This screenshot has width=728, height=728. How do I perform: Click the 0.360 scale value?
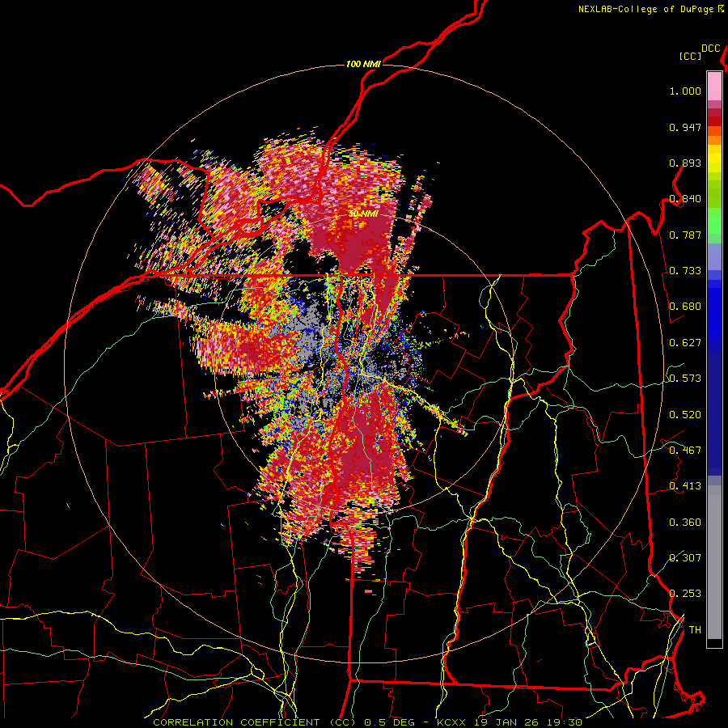[x=685, y=523]
